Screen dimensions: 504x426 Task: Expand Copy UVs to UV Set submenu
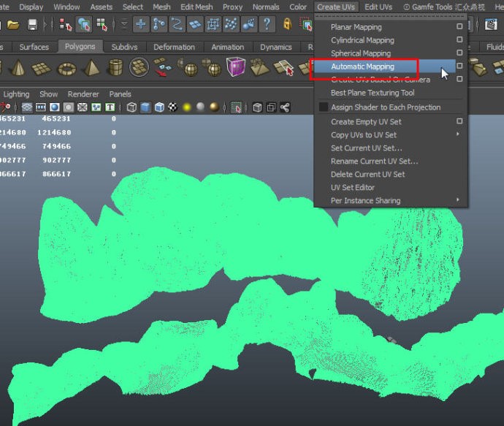tap(458, 134)
